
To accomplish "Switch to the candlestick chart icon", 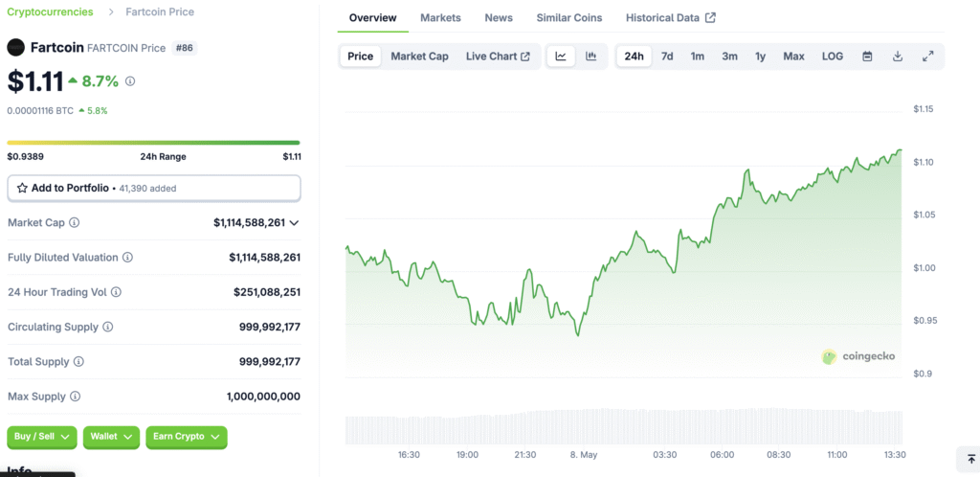I will [x=591, y=57].
